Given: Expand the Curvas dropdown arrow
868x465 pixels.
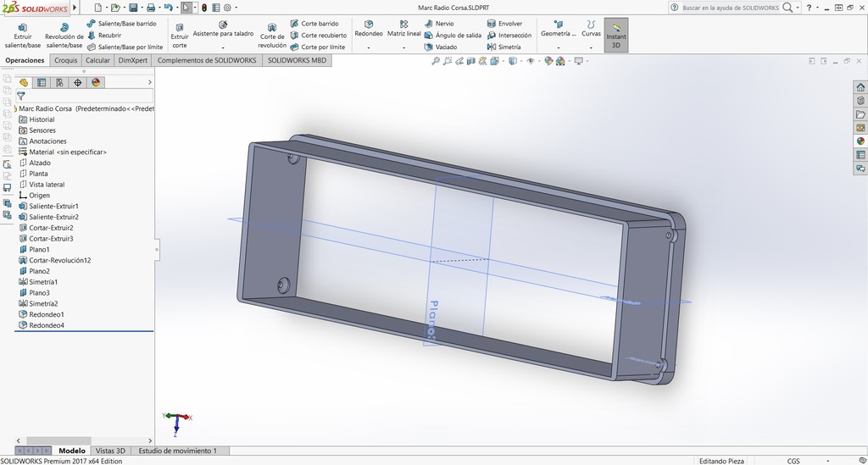Looking at the screenshot, I should click(591, 47).
